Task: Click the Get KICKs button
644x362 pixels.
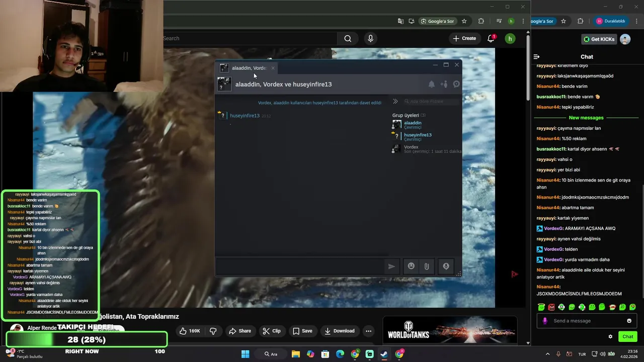Action: point(599,39)
